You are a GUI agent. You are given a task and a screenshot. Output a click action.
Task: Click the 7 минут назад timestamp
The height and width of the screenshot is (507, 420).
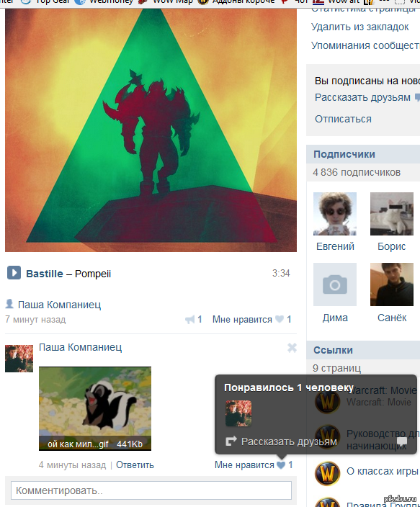pyautogui.click(x=35, y=320)
